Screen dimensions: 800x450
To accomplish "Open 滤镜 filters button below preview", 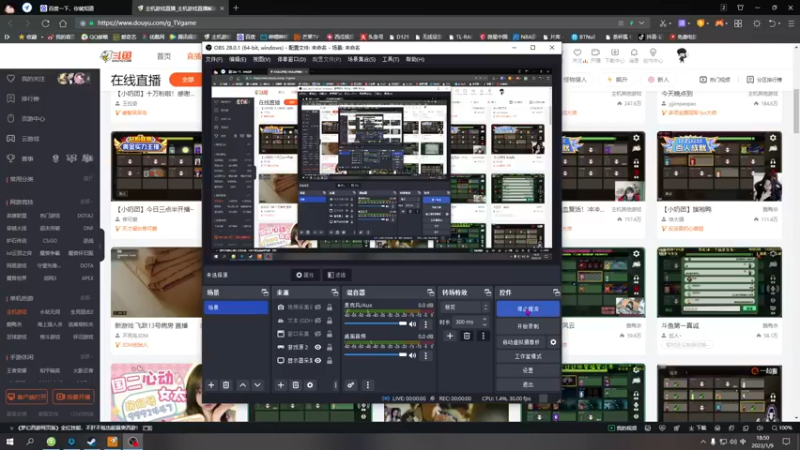I will [337, 275].
